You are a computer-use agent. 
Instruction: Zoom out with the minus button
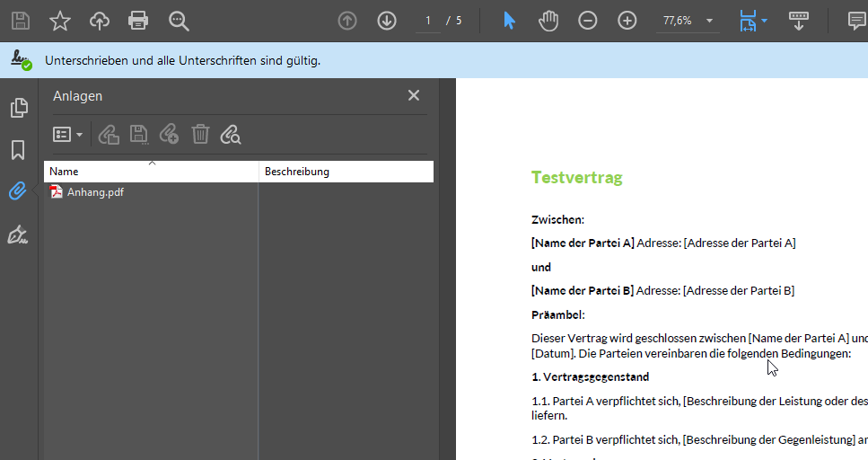(588, 21)
